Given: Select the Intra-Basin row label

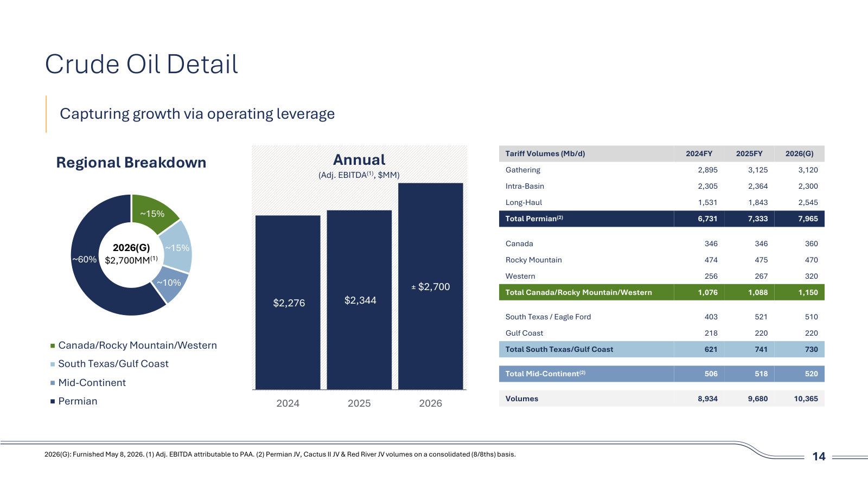Looking at the screenshot, I should coord(525,186).
